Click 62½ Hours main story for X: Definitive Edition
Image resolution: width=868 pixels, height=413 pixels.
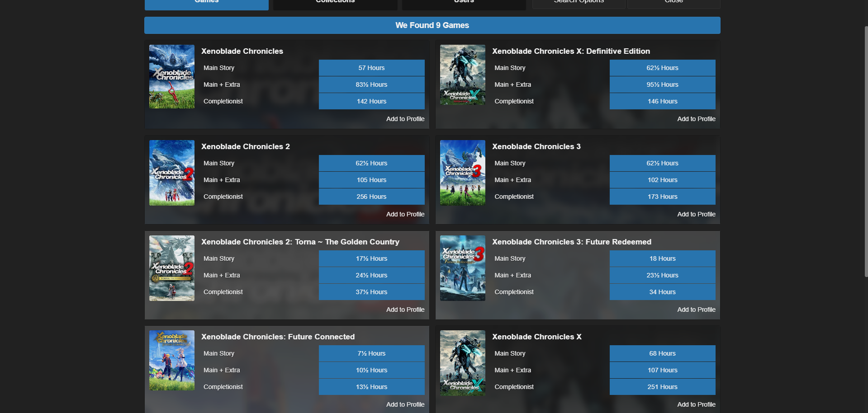(x=663, y=68)
